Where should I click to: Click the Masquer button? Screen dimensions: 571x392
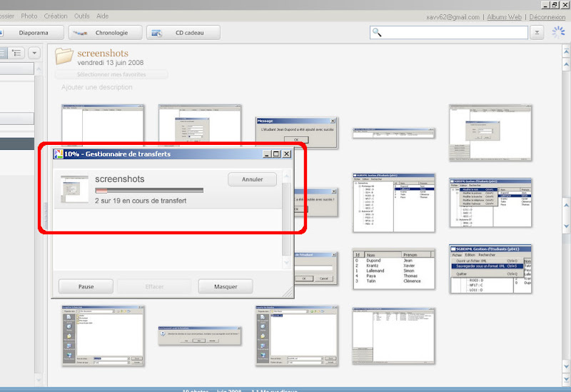(x=226, y=286)
